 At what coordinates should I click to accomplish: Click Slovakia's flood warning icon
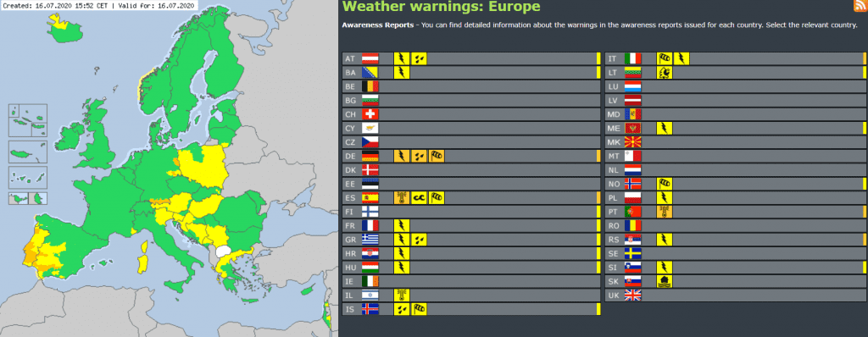665,281
